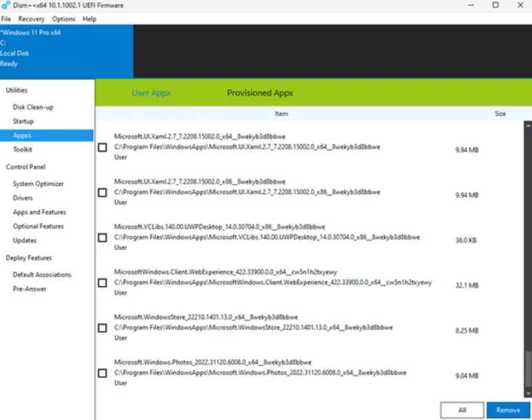Check the WebExperience package checkbox

click(x=102, y=283)
